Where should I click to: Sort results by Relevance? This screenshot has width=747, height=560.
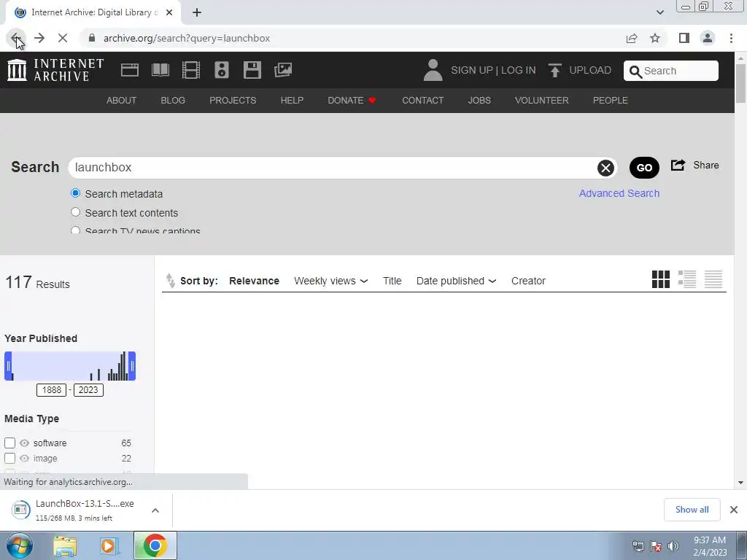pyautogui.click(x=254, y=281)
